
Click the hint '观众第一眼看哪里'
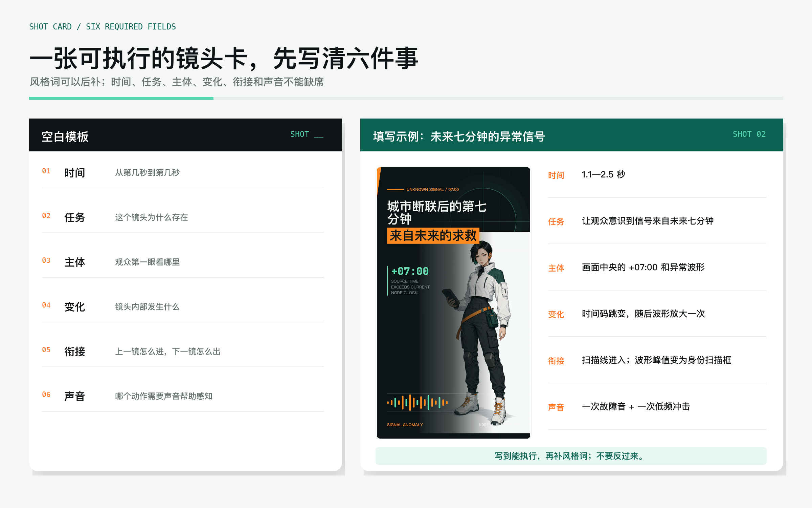pos(147,262)
